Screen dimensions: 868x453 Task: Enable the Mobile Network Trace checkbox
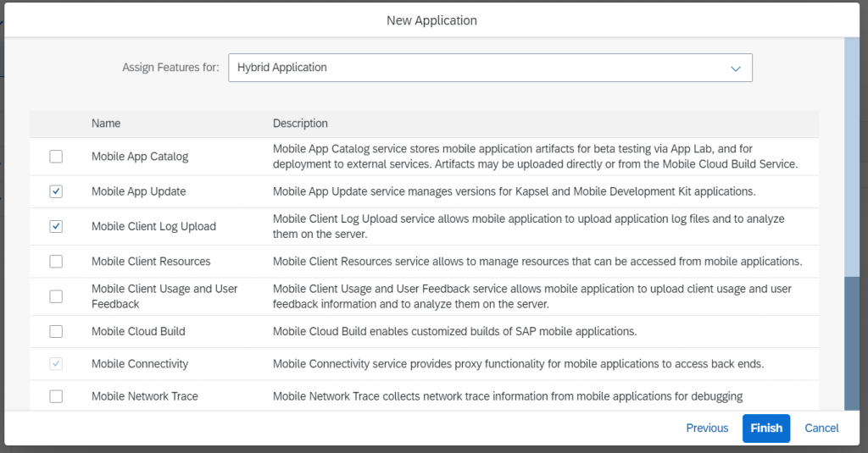click(x=56, y=396)
